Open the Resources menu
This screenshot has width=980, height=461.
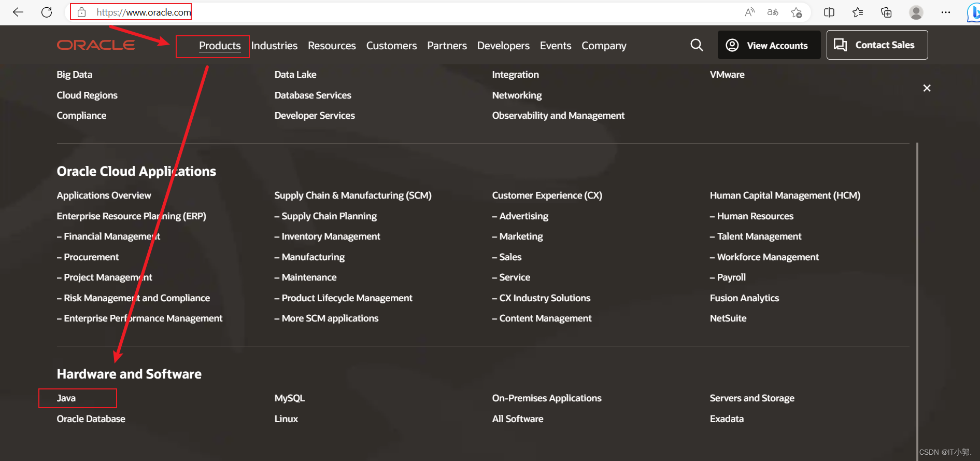332,46
